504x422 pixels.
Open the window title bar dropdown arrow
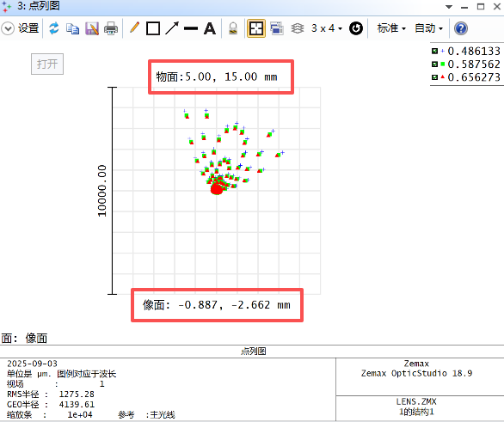click(x=449, y=7)
